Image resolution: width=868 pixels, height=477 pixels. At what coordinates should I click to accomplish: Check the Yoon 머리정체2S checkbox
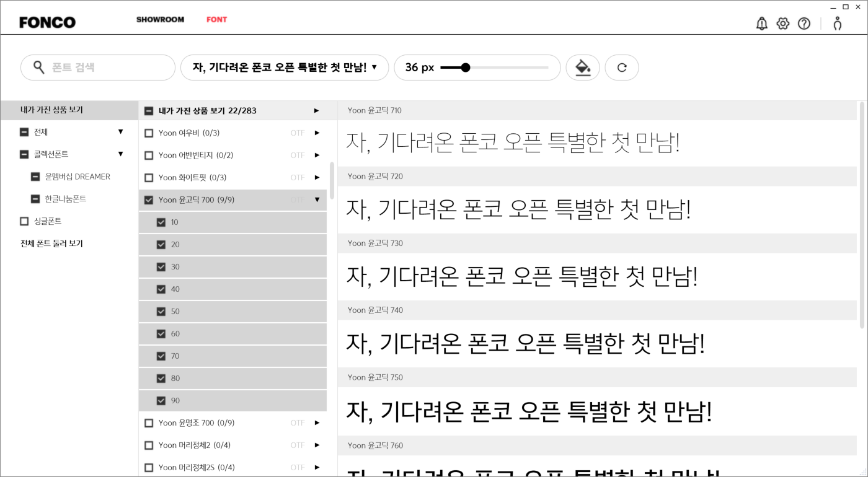pos(149,468)
